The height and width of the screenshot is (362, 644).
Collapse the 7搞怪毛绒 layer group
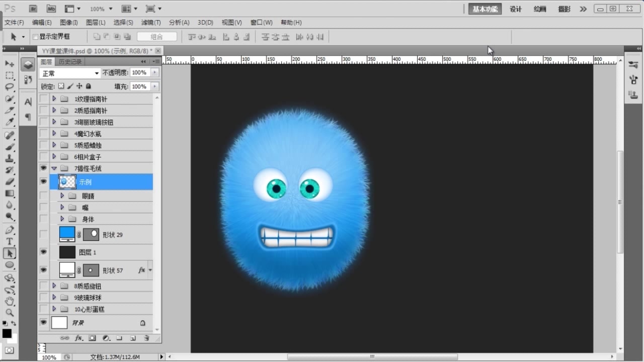point(54,168)
